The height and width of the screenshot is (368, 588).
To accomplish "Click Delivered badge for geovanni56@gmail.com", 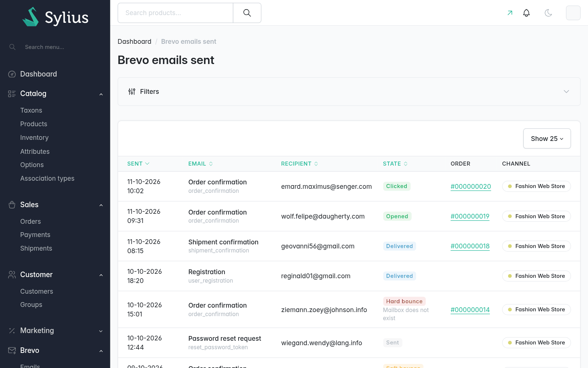I will coord(399,246).
